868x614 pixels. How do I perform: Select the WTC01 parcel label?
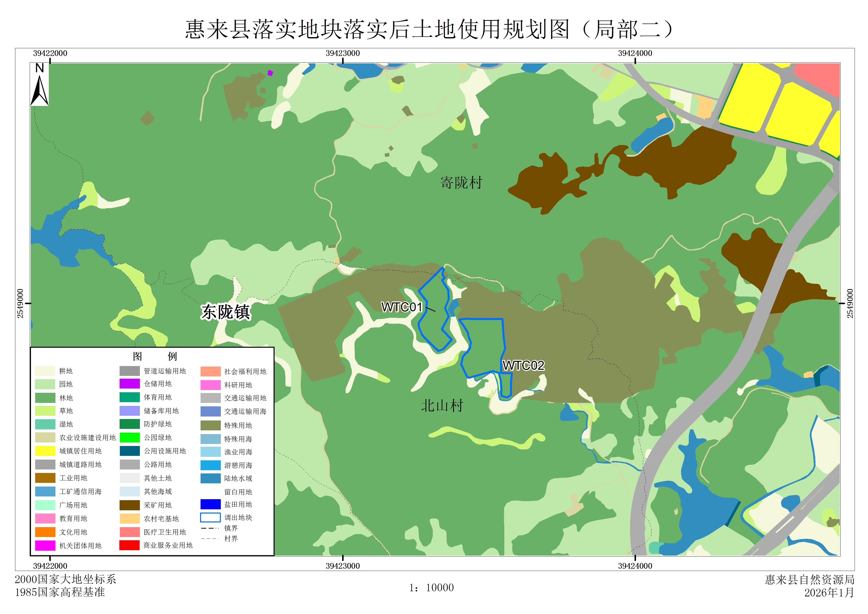coord(401,307)
